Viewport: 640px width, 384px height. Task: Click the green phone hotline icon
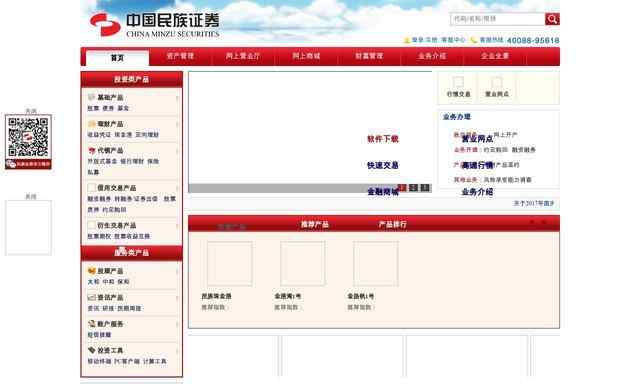click(473, 40)
